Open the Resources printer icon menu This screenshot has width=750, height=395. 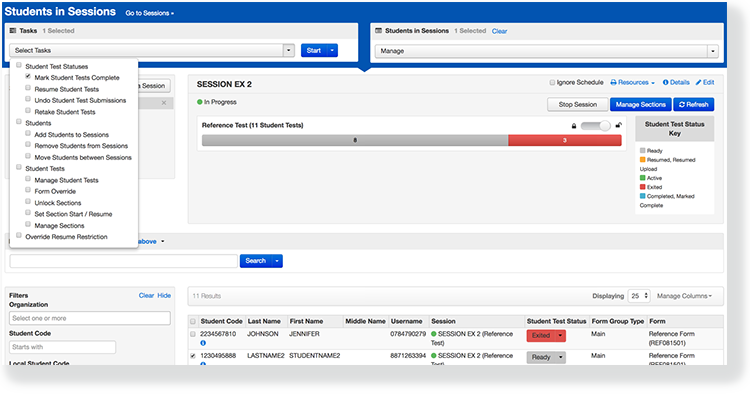(613, 82)
